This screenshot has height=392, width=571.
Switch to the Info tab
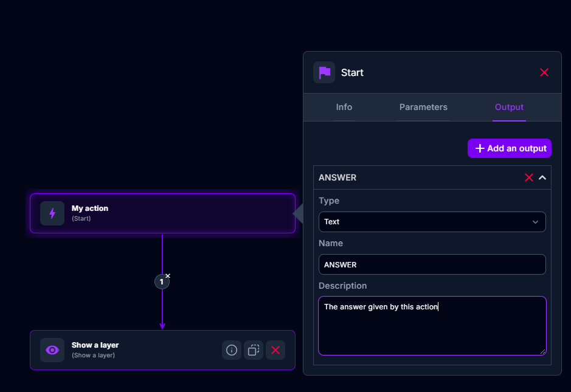[x=344, y=107]
